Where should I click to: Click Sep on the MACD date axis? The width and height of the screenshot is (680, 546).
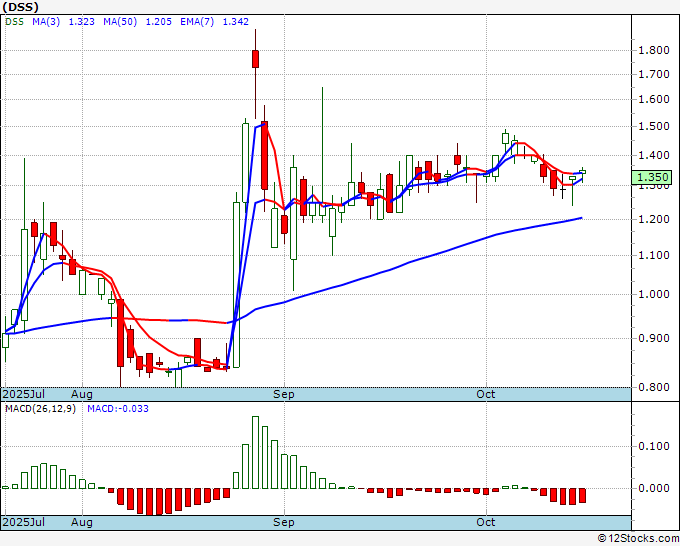[x=284, y=522]
